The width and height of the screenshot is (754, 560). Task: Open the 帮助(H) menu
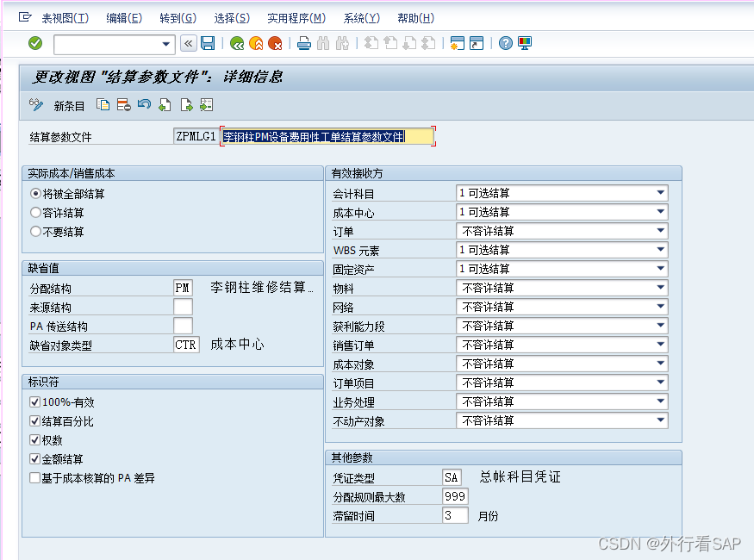tap(416, 18)
